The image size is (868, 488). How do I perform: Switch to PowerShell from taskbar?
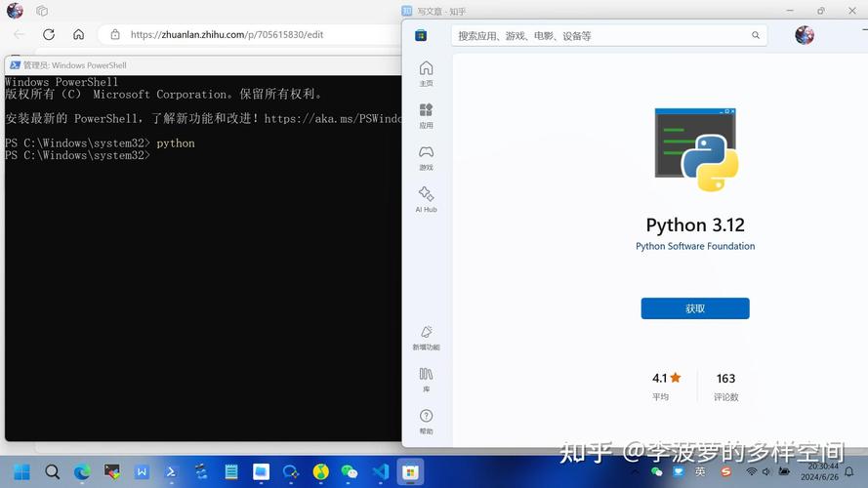tap(171, 472)
